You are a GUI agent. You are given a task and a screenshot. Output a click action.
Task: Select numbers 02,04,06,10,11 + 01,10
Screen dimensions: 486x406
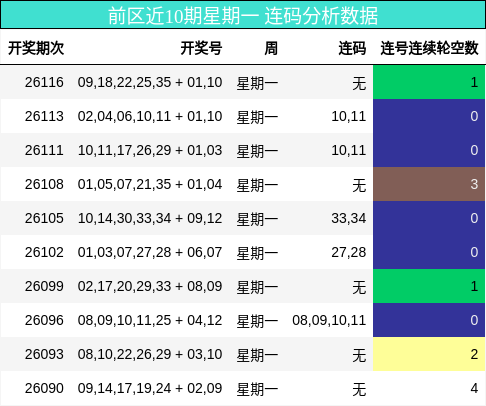pyautogui.click(x=150, y=116)
